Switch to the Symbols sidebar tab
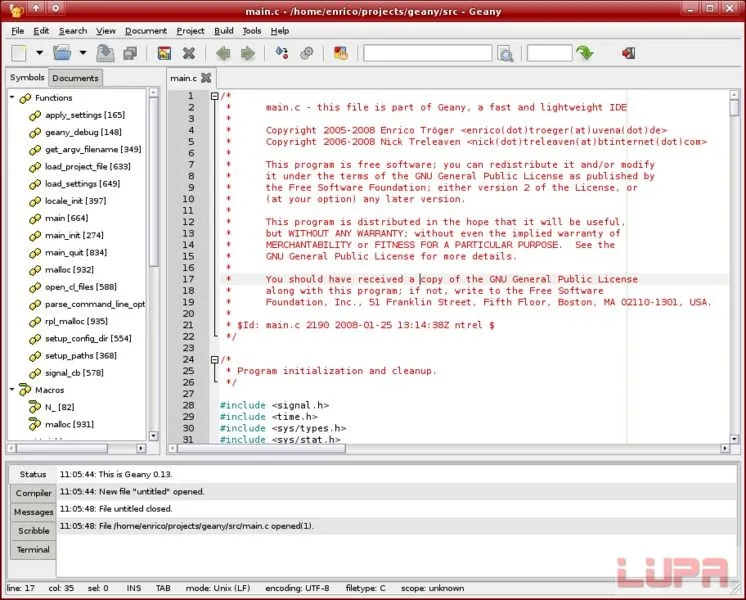Viewport: 746px width, 600px height. tap(27, 78)
